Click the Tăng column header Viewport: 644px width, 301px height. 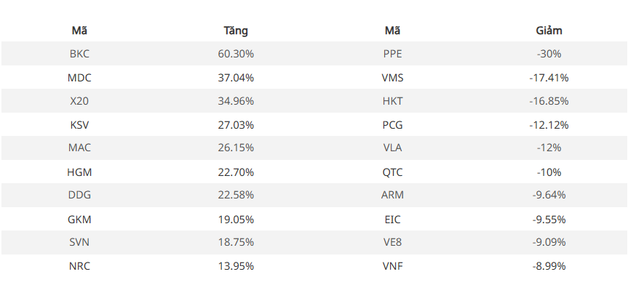tap(236, 31)
